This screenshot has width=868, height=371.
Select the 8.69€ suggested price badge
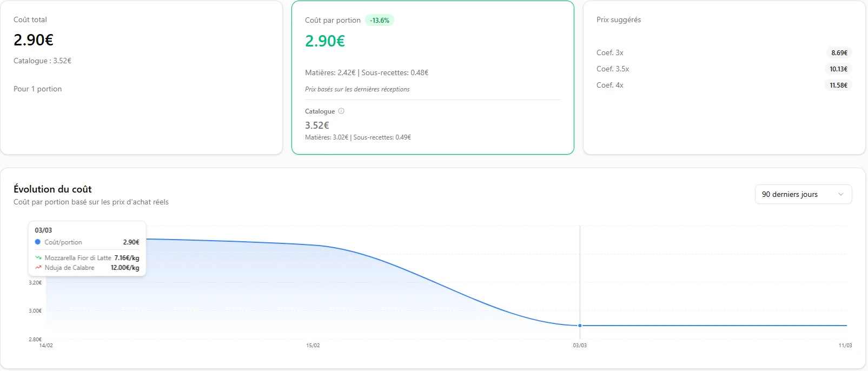(839, 53)
